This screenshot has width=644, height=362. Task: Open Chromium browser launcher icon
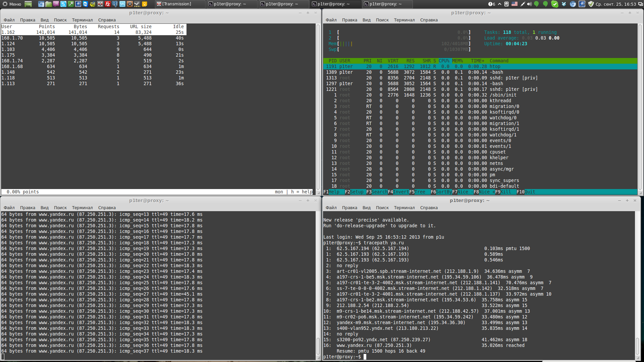pyautogui.click(x=41, y=4)
